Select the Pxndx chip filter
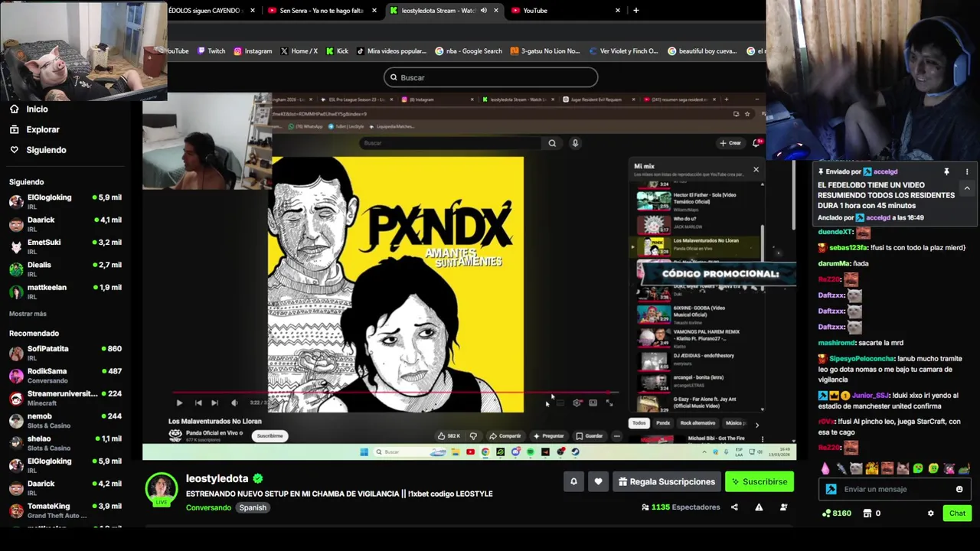 click(x=663, y=422)
